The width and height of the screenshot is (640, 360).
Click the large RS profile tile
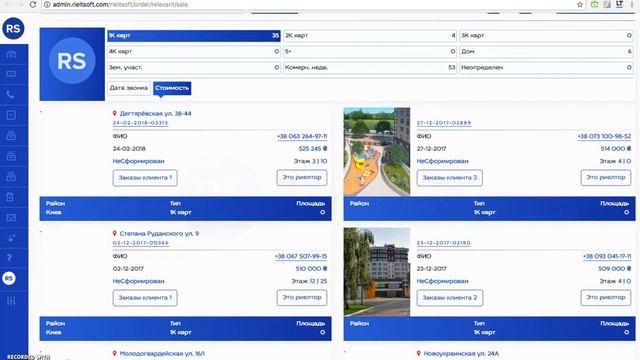point(72,64)
